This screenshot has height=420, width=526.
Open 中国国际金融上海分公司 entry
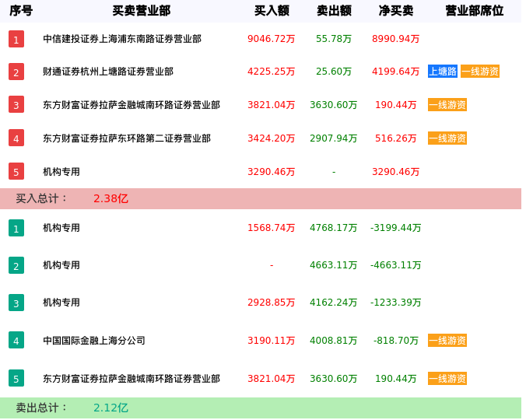[94, 341]
